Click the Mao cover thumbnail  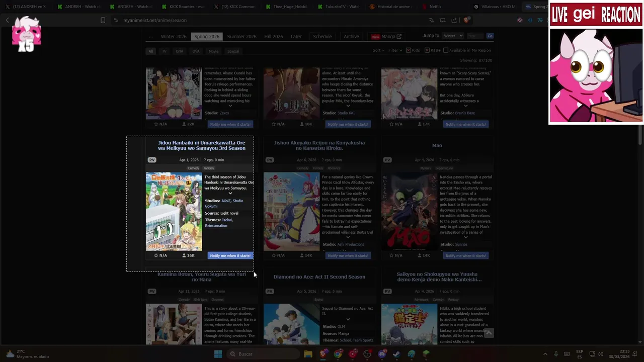pyautogui.click(x=409, y=212)
